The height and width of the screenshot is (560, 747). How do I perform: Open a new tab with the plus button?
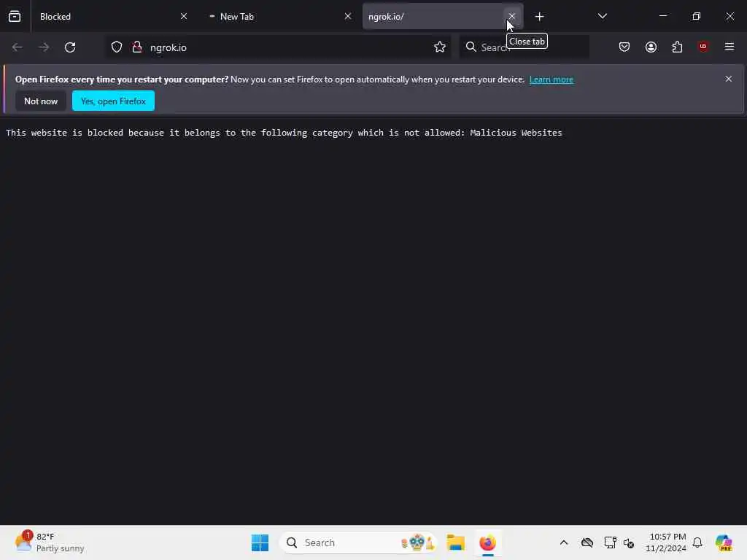[539, 17]
